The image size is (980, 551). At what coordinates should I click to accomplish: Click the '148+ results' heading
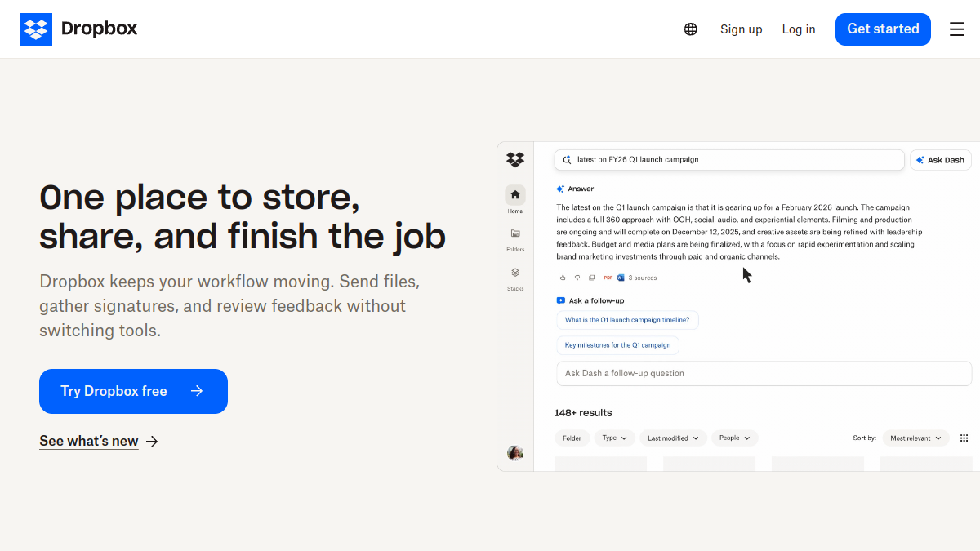click(x=583, y=413)
